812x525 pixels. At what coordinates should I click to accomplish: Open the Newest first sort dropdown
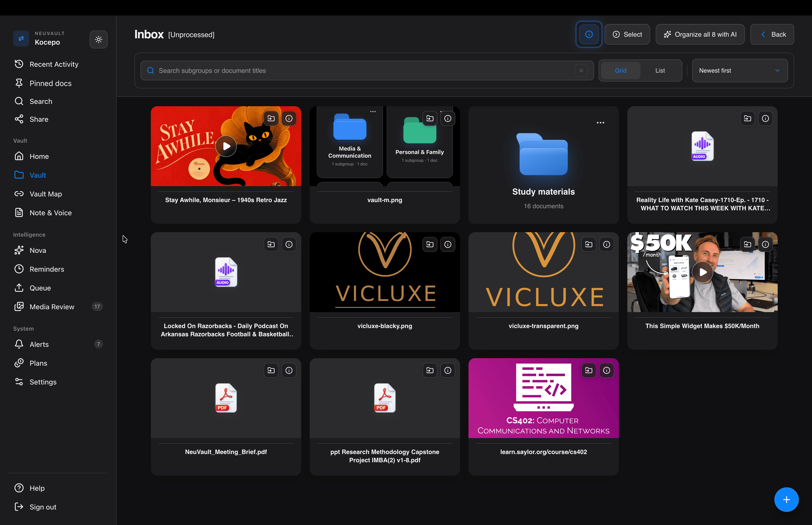pyautogui.click(x=740, y=71)
